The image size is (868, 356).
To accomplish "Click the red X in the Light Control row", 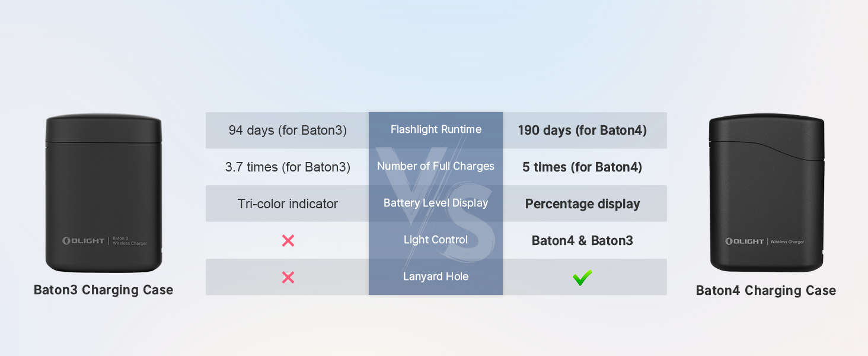I will (288, 240).
